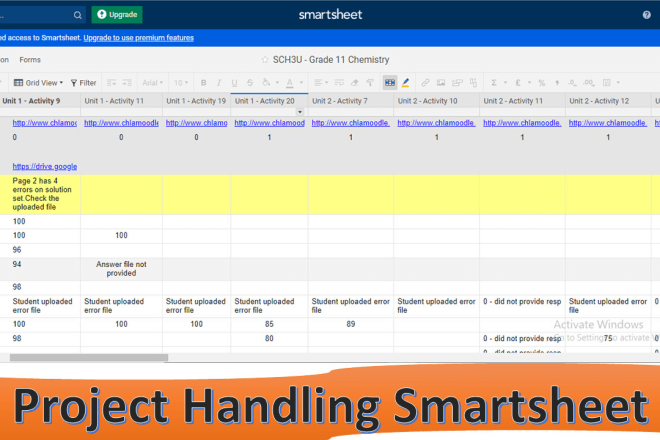Select the cell 'Page 2 has 4 errors on solution set'
The width and height of the screenshot is (660, 440).
tap(40, 194)
